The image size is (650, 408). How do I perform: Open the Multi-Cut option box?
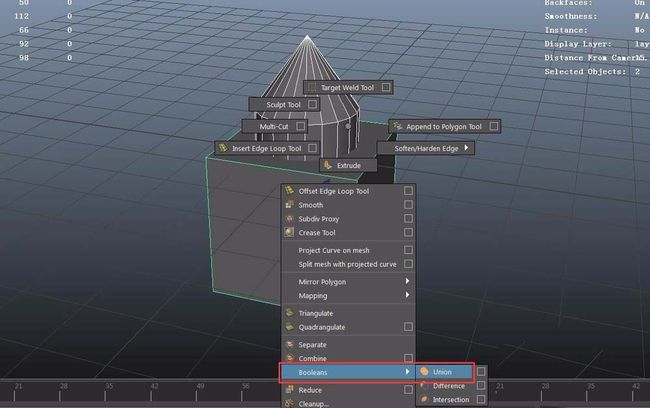point(300,126)
